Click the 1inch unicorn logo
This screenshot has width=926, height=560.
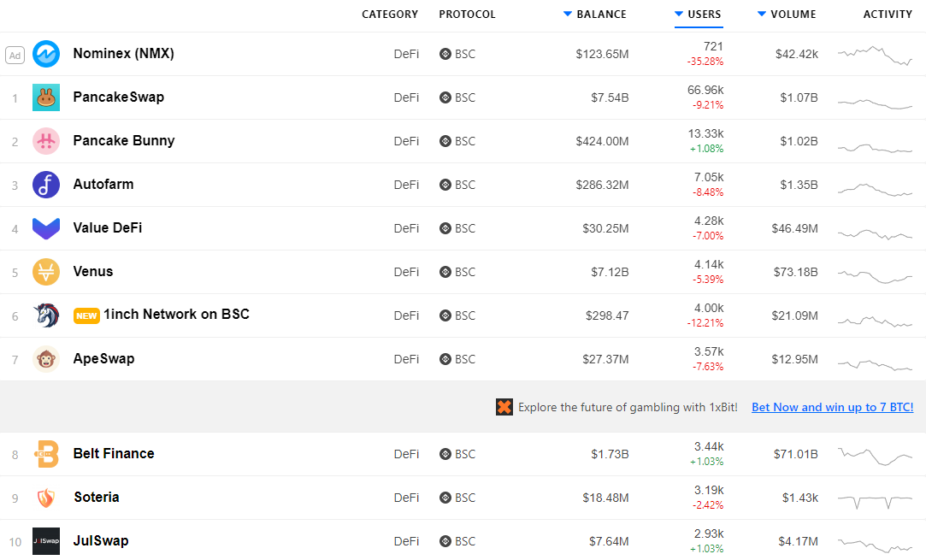tap(46, 315)
